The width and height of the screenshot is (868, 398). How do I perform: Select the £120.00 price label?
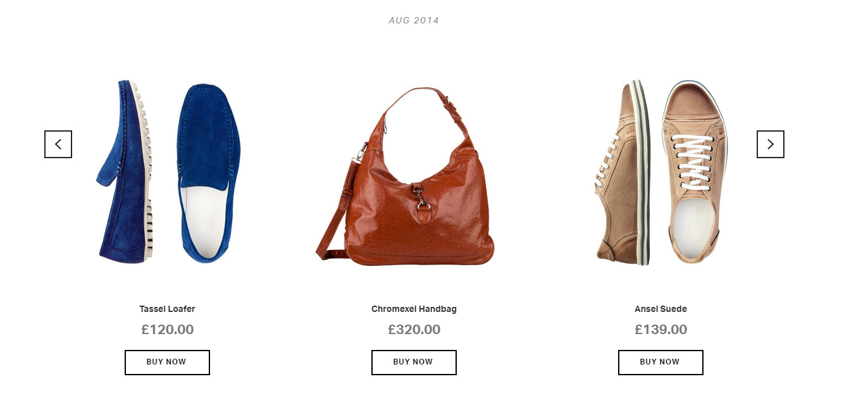point(168,330)
